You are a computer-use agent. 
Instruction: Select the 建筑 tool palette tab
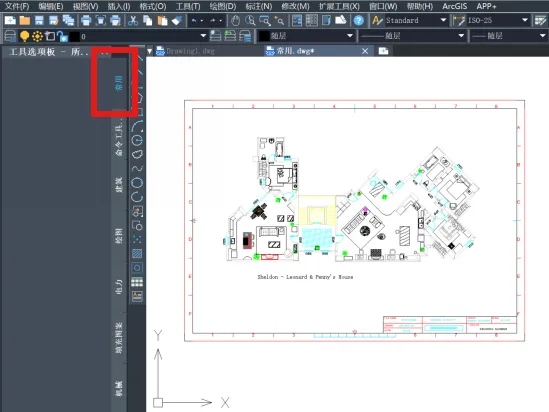119,184
